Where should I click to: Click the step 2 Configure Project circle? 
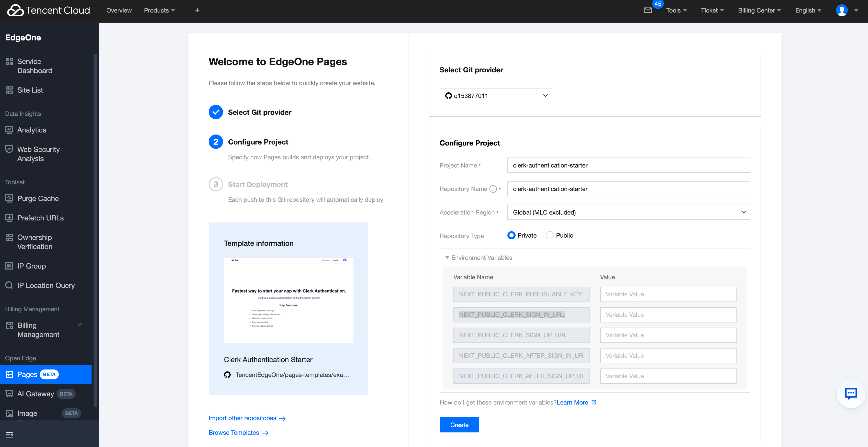coord(216,142)
